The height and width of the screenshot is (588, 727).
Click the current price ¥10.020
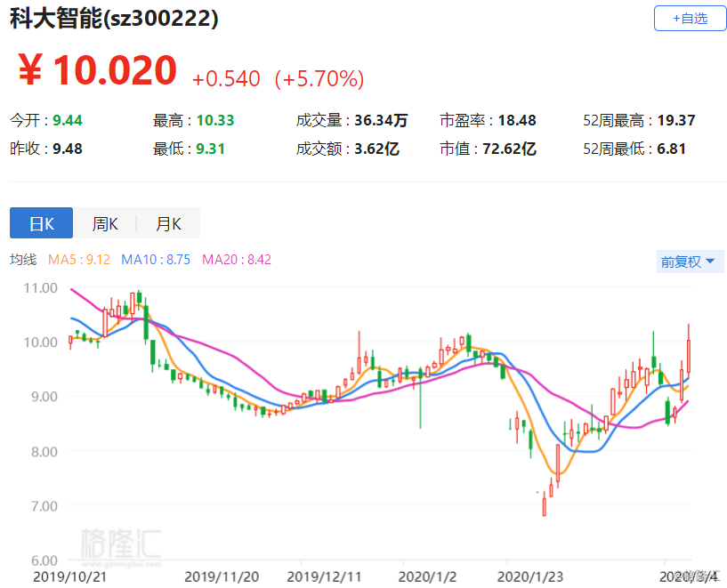(97, 70)
